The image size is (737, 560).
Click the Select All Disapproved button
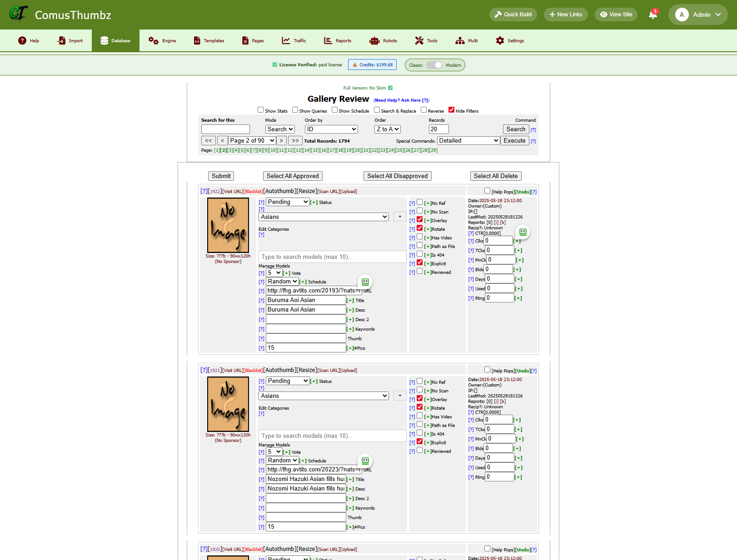(x=397, y=176)
